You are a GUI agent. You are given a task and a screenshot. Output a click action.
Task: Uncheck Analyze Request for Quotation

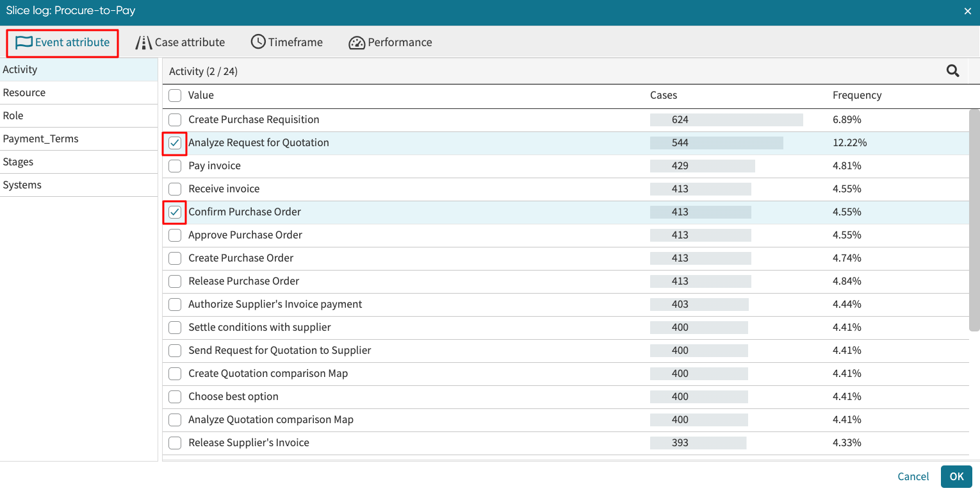(175, 143)
